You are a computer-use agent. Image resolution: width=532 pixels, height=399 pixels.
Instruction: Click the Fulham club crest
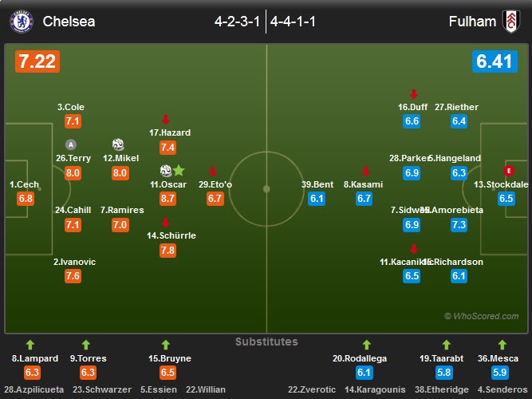click(x=510, y=22)
